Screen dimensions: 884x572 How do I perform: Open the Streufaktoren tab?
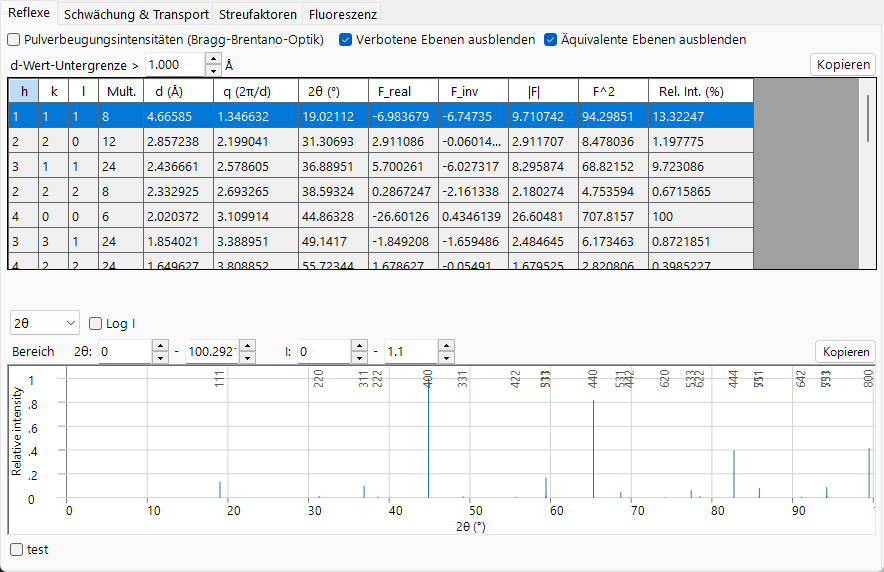258,14
